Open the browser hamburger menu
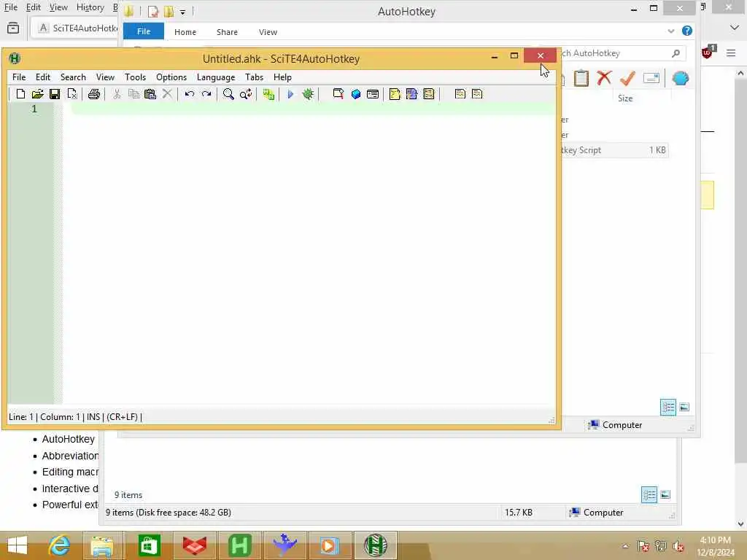The image size is (747, 560). click(x=731, y=52)
